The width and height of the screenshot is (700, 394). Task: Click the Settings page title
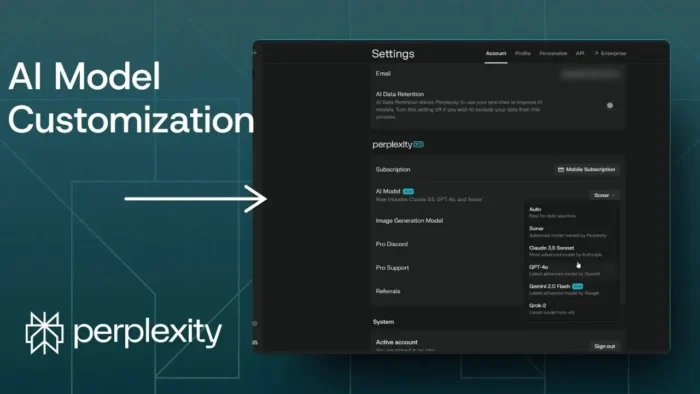[393, 54]
